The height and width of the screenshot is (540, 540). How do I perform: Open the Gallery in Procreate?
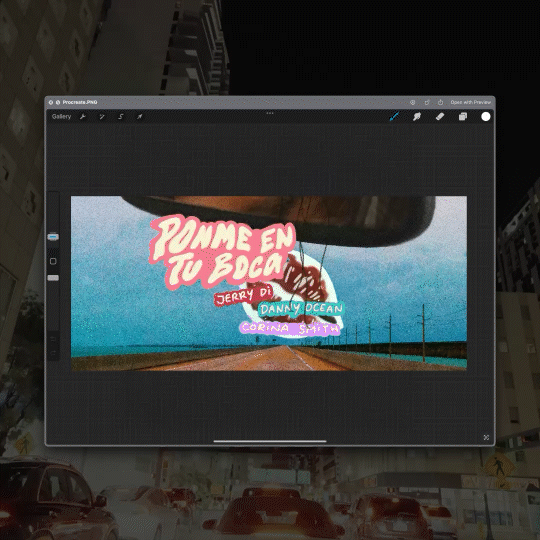[x=61, y=117]
